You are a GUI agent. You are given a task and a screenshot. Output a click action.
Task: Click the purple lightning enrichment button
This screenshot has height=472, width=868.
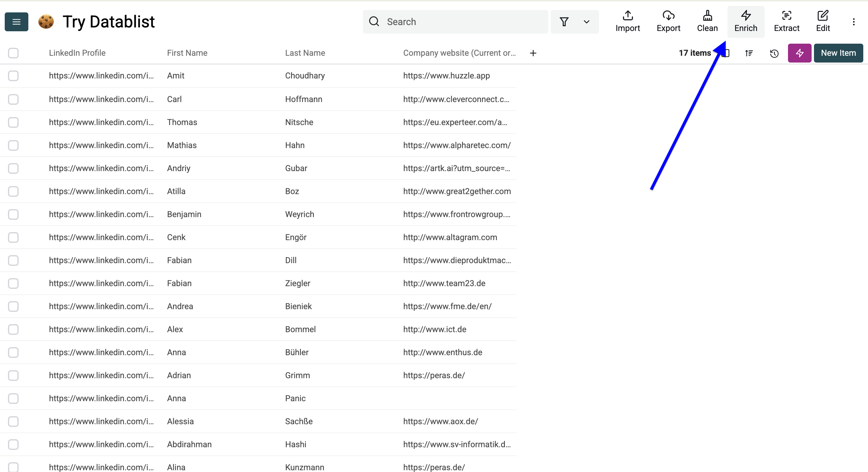[799, 53]
